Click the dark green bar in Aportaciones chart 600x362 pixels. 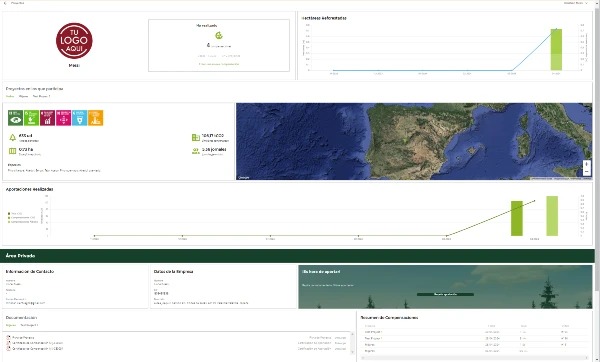point(517,218)
